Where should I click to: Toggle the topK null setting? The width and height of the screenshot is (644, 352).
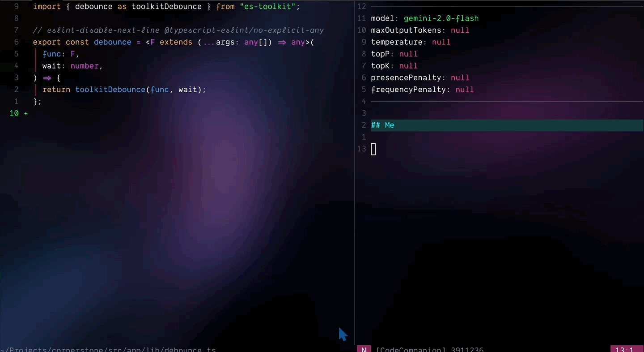click(x=408, y=66)
